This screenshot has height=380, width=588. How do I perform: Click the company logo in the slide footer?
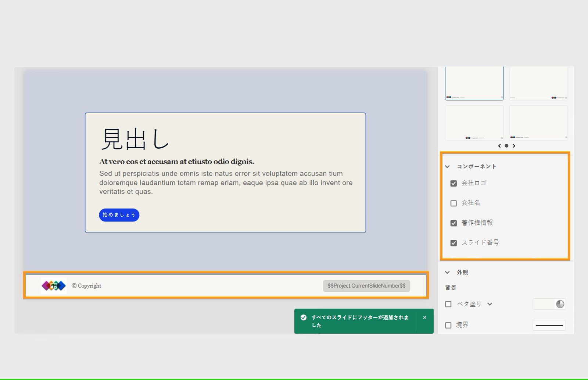53,285
